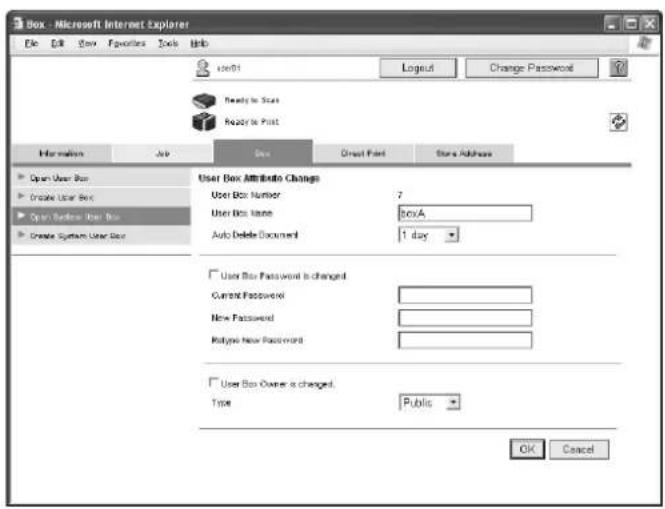Click the Internet Explorer page icon in title bar
This screenshot has width=665, height=509.
click(18, 24)
